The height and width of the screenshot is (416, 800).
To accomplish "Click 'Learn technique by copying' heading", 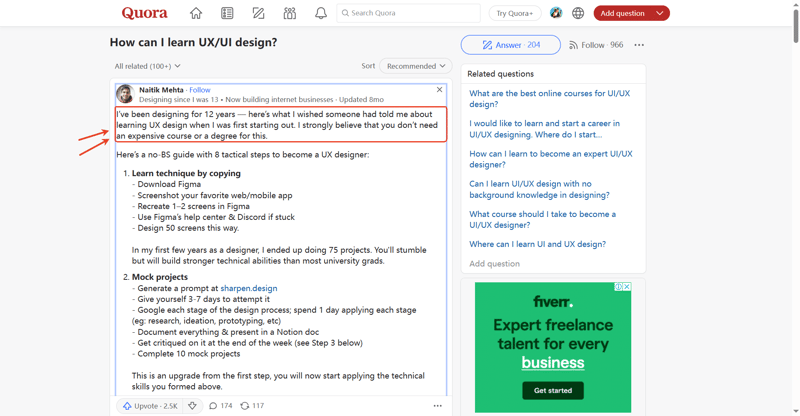I will [186, 173].
